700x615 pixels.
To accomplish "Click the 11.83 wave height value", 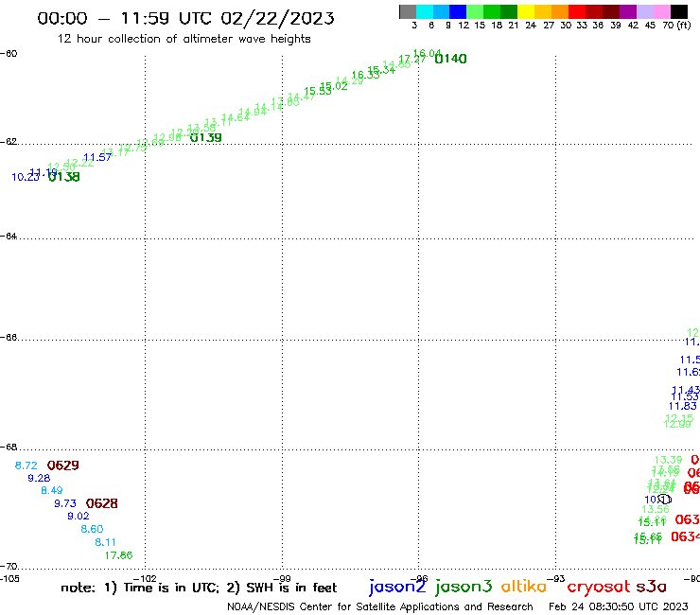I will click(x=683, y=406).
